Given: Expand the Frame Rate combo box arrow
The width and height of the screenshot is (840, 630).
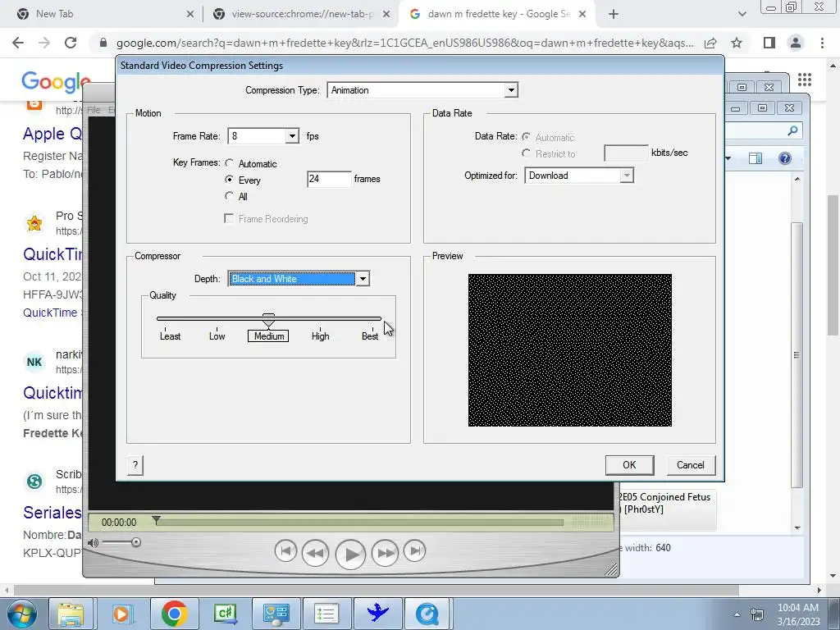Looking at the screenshot, I should [x=292, y=136].
